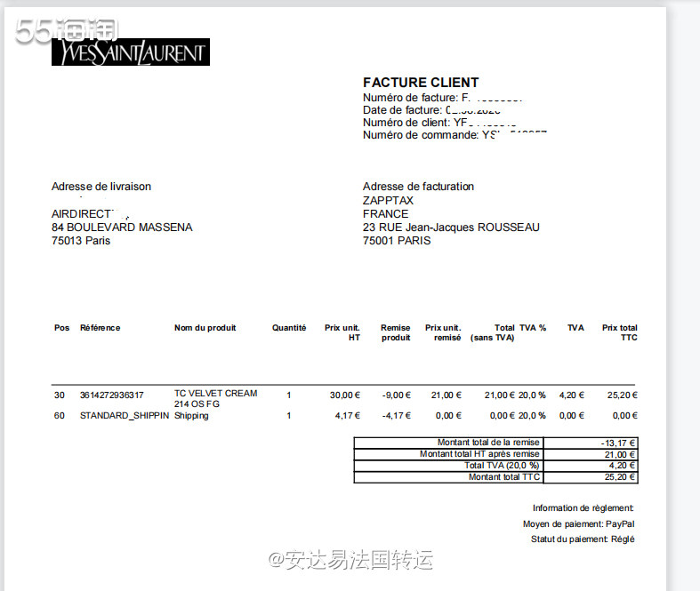The width and height of the screenshot is (700, 591).
Task: Click shipping price 4,17 €
Action: pos(347,416)
